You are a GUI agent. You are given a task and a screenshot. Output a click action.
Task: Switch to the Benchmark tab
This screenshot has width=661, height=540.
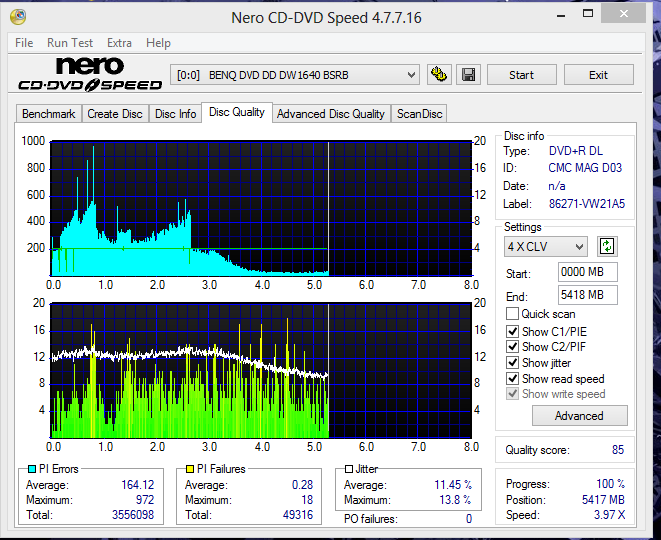coord(48,114)
